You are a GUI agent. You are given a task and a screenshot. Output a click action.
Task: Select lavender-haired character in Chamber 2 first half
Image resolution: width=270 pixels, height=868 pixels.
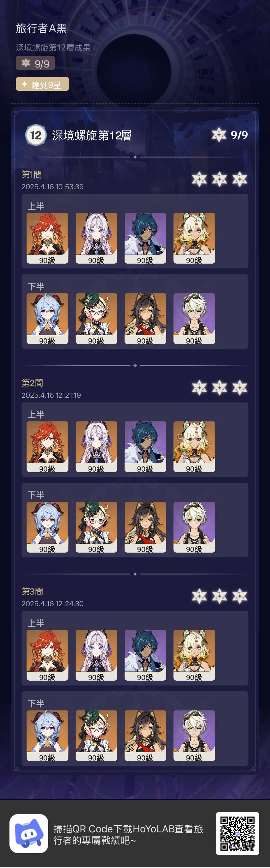(97, 447)
